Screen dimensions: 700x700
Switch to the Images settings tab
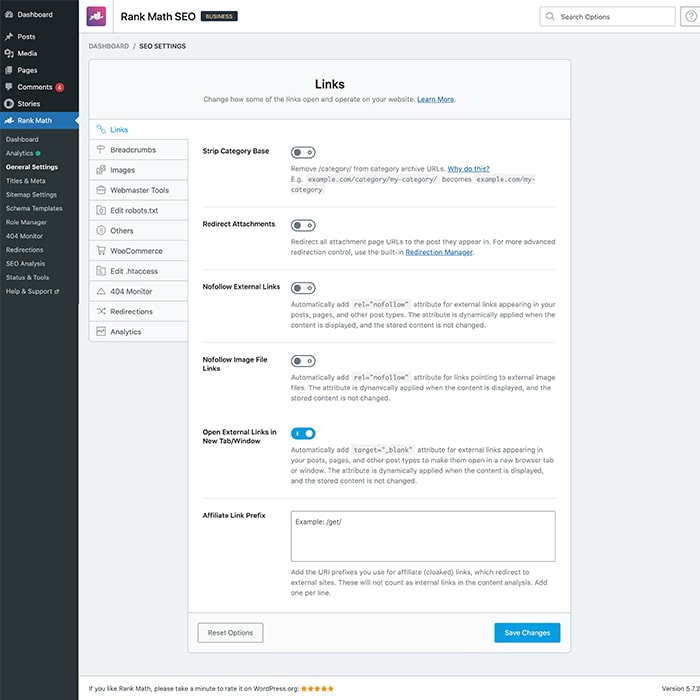click(138, 170)
